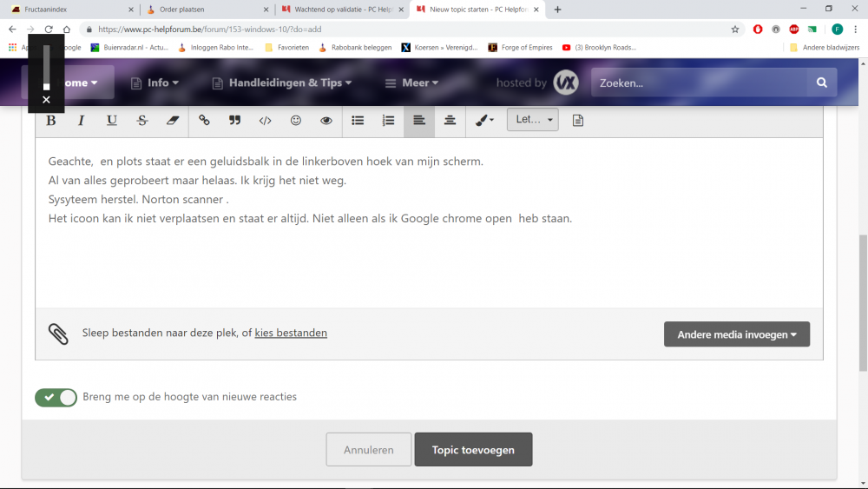Click the Apps grid bookmark icon
Image resolution: width=868 pixels, height=489 pixels.
click(12, 48)
